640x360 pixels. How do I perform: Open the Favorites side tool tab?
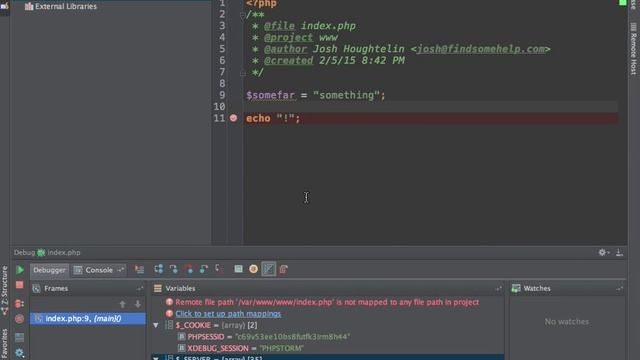(4, 343)
